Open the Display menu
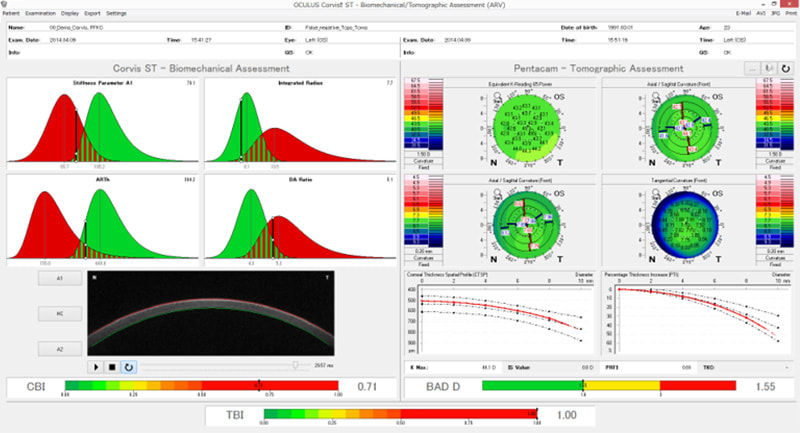Screen dimensions: 800x433 (x=70, y=13)
